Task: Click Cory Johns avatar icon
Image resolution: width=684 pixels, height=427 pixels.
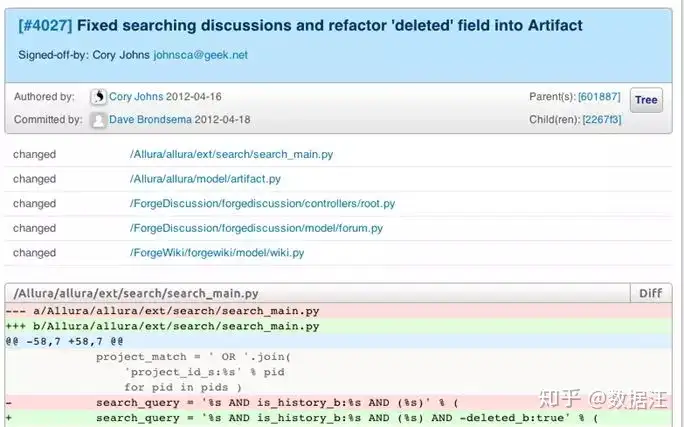Action: [99, 97]
